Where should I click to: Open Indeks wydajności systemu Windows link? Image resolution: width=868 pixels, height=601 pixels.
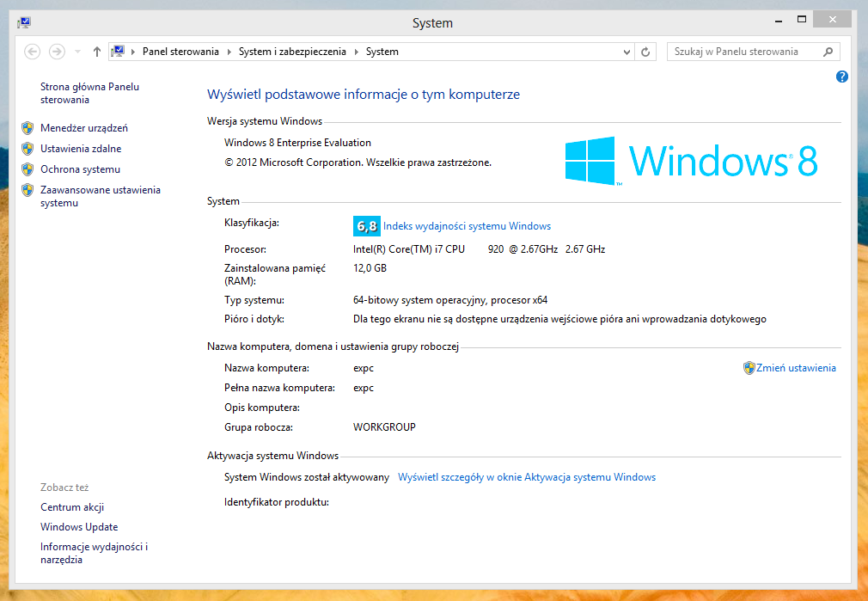point(468,226)
